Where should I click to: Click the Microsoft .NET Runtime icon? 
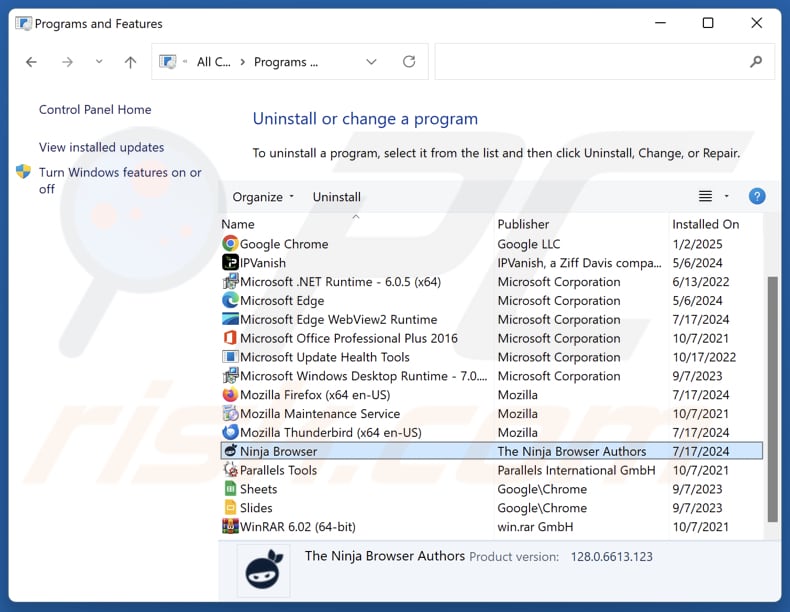[230, 282]
